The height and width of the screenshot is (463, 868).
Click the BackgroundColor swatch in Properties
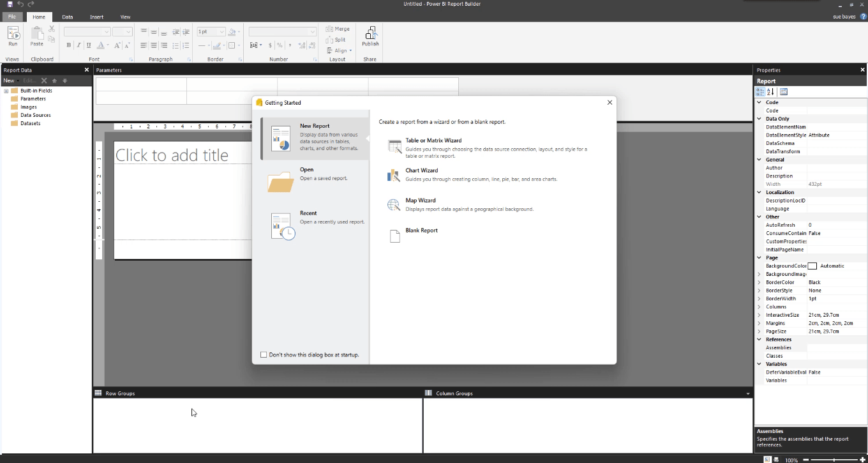point(812,266)
